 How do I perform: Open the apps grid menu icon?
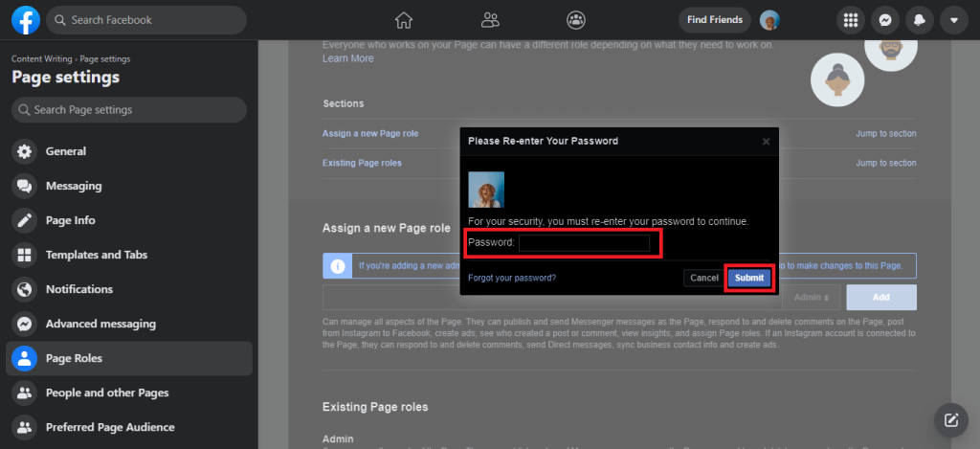click(x=851, y=20)
